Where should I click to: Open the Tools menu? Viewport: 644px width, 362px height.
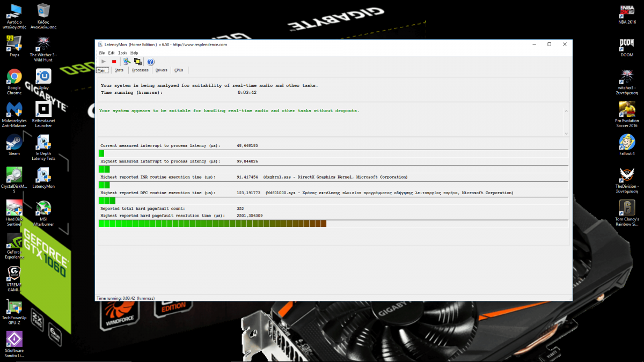click(x=122, y=53)
